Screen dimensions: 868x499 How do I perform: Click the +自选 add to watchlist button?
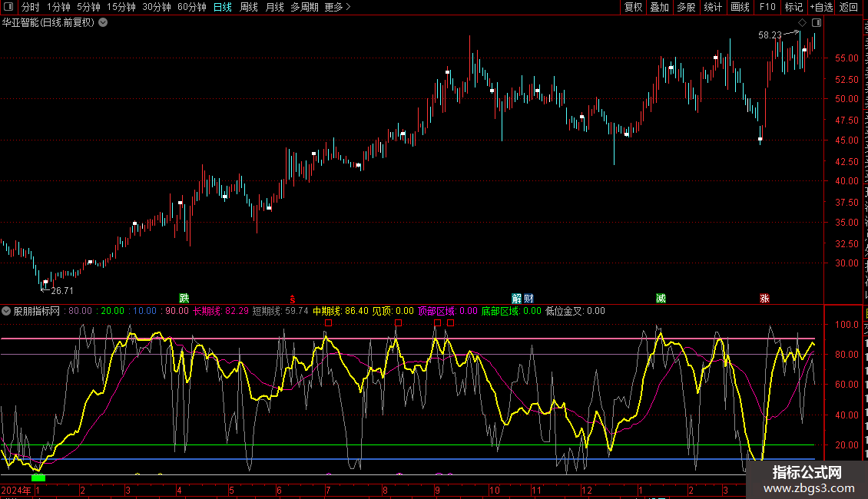(x=820, y=7)
